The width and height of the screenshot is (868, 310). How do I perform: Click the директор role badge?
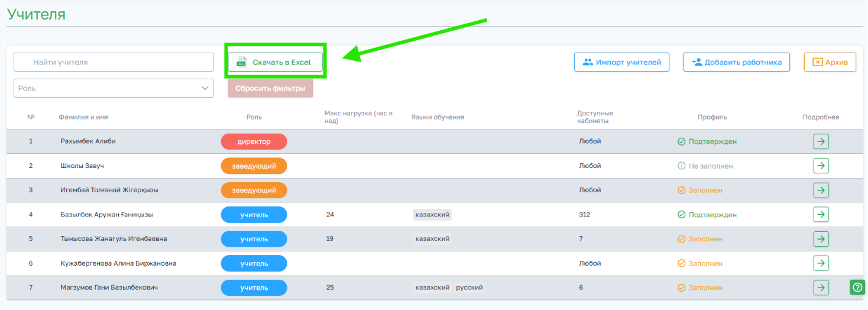pyautogui.click(x=254, y=141)
